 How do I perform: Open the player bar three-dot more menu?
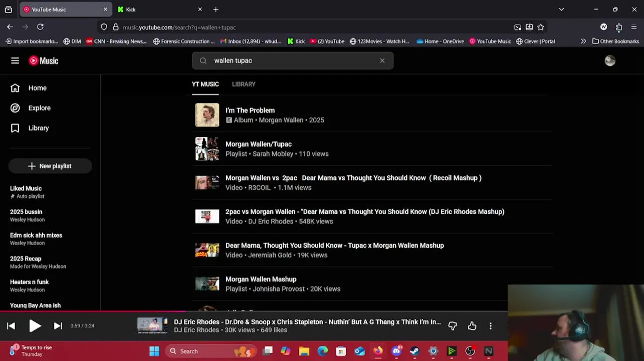tap(491, 326)
